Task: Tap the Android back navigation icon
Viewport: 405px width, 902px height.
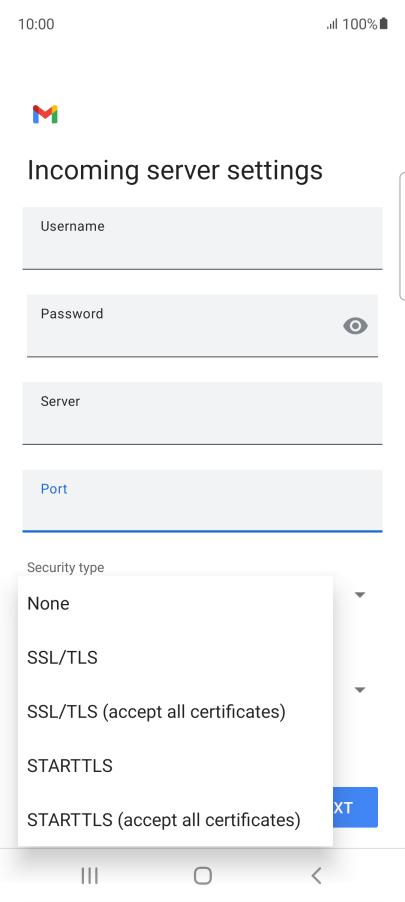Action: [x=316, y=876]
